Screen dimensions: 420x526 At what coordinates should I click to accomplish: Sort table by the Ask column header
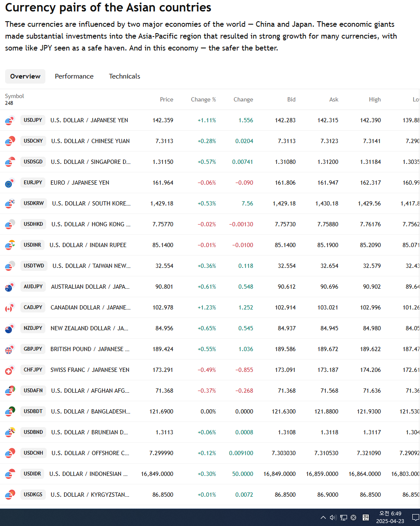[x=334, y=99]
